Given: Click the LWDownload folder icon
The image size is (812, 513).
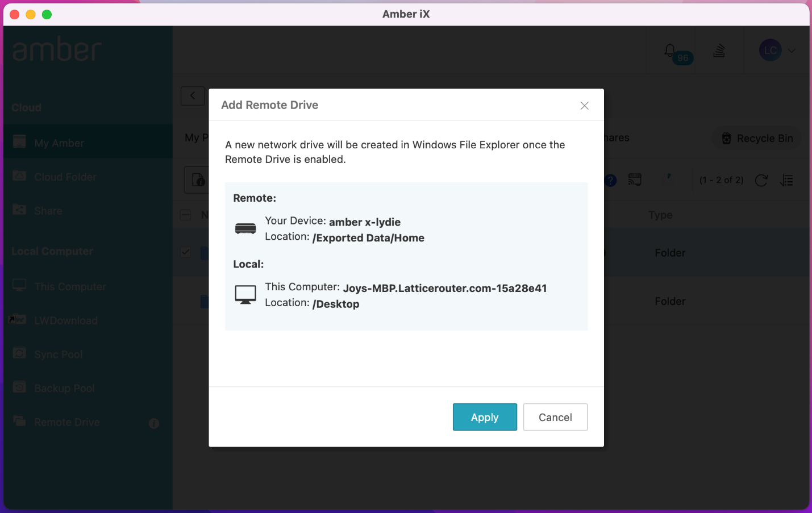Looking at the screenshot, I should pyautogui.click(x=18, y=319).
